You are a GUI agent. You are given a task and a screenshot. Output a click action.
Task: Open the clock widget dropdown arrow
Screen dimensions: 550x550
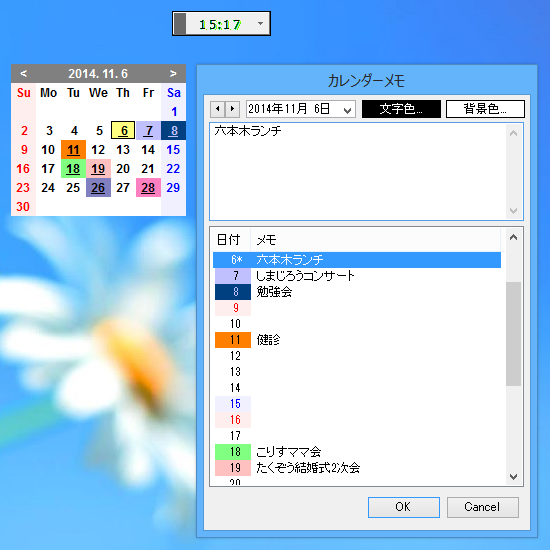[260, 24]
